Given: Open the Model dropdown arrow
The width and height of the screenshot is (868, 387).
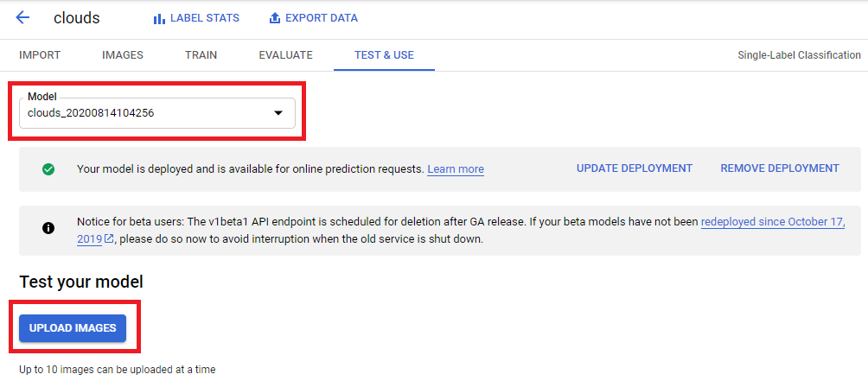Looking at the screenshot, I should 278,113.
